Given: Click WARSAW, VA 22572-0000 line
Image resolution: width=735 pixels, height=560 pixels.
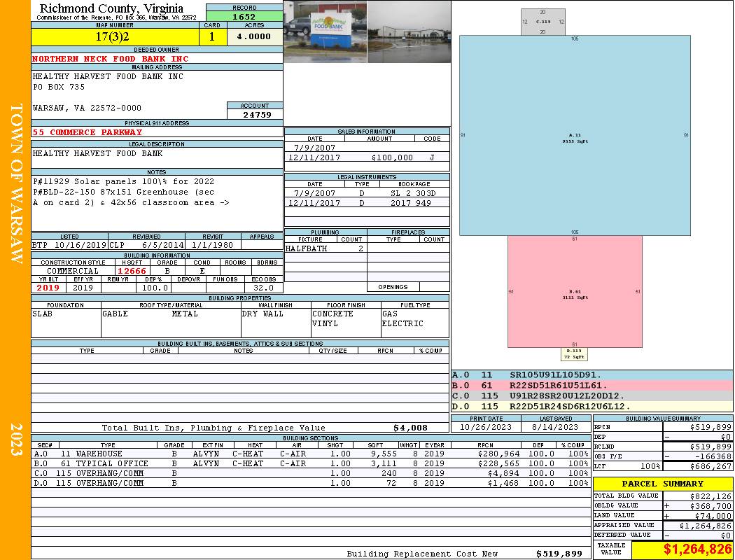Looking at the screenshot, I should click(x=87, y=108).
